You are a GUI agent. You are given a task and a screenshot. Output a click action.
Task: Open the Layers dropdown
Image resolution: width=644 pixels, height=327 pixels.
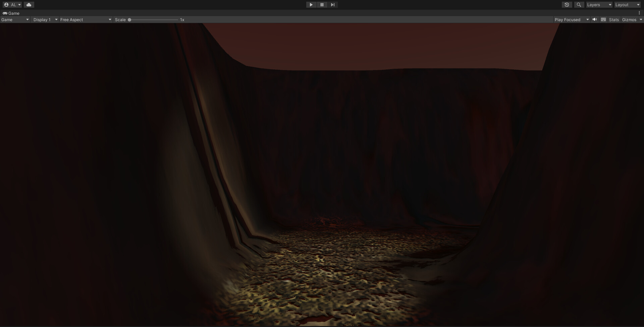[599, 5]
